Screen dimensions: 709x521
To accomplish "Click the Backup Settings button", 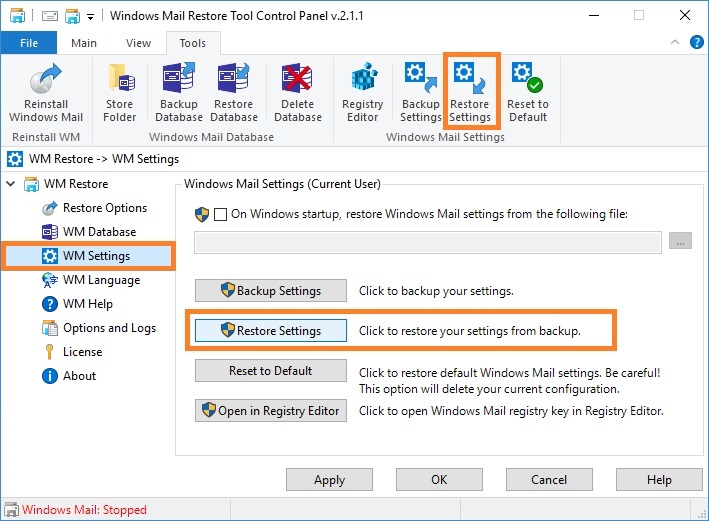I will 271,290.
